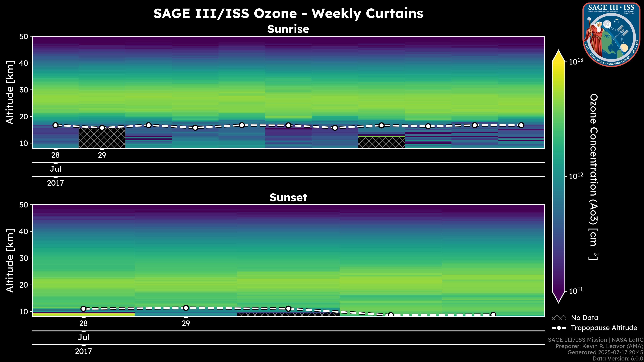Click first tropopause marker in Sunrise panel
Image resolution: width=644 pixels, height=362 pixels.
click(x=56, y=125)
